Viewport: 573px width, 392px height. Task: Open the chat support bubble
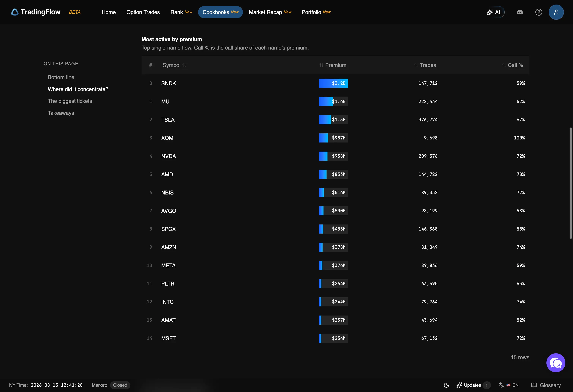(x=556, y=363)
